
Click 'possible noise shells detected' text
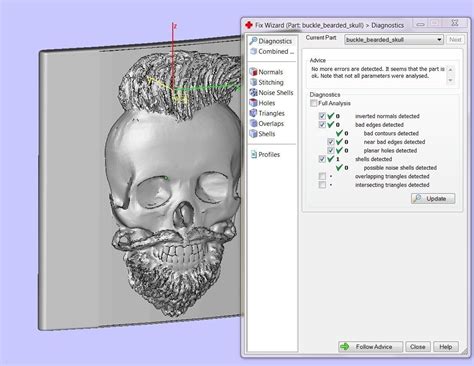point(400,168)
